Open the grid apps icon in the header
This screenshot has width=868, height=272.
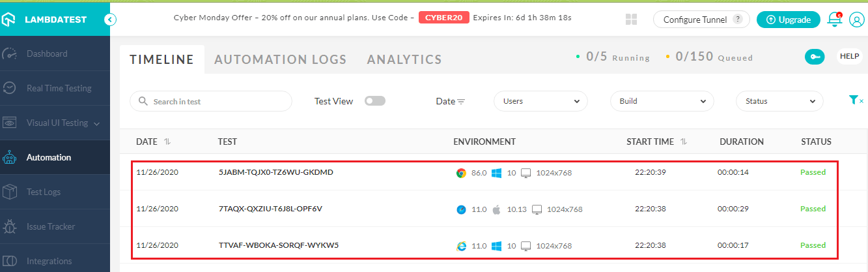coord(631,20)
